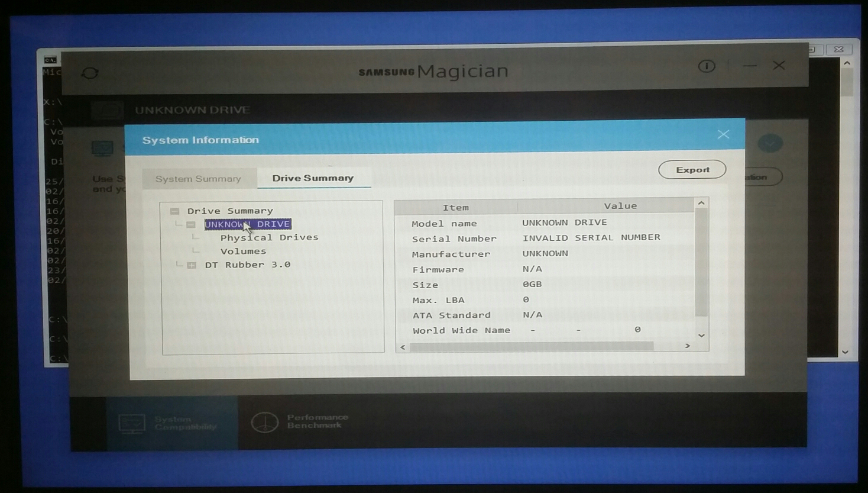Click the Manufacturer row label
The image size is (868, 493).
point(451,254)
